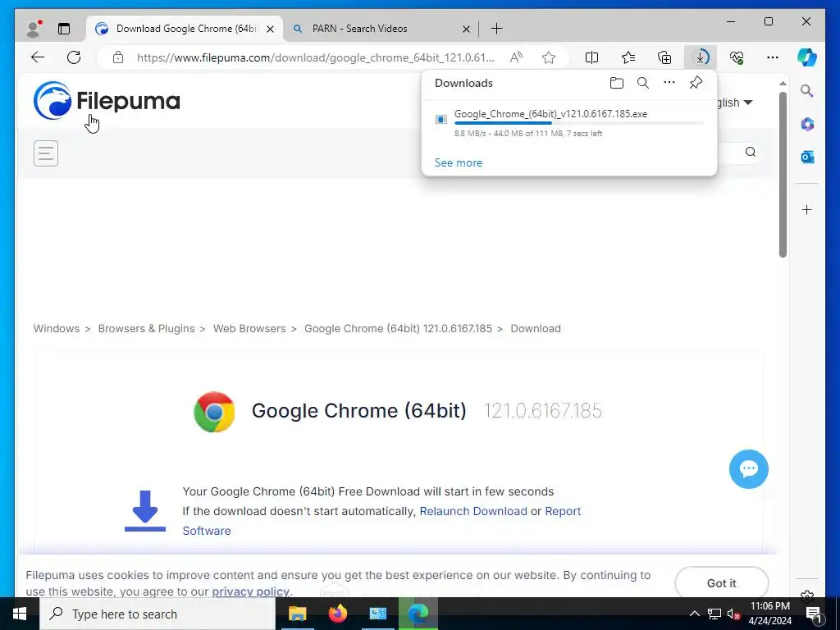
Task: Click the Edge taskbar icon
Action: click(x=418, y=614)
